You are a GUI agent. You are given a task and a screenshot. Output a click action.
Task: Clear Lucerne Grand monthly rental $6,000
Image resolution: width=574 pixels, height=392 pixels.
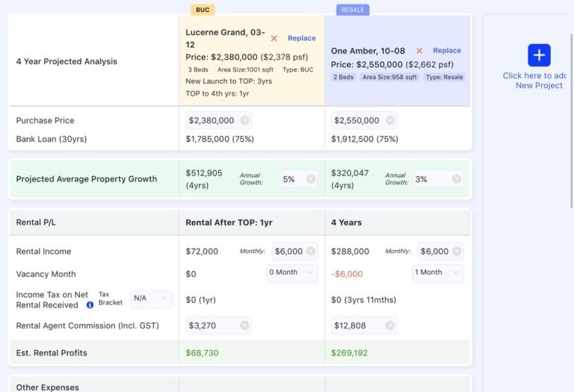311,251
